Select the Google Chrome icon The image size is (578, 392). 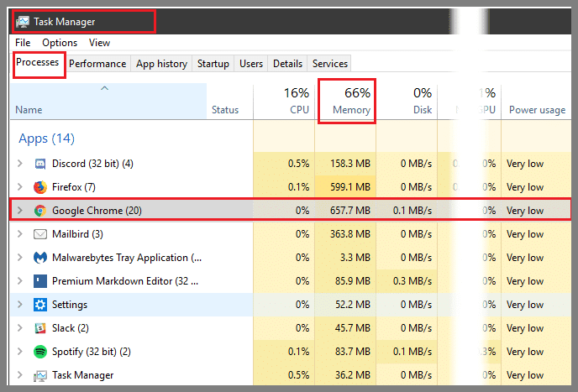click(x=39, y=211)
